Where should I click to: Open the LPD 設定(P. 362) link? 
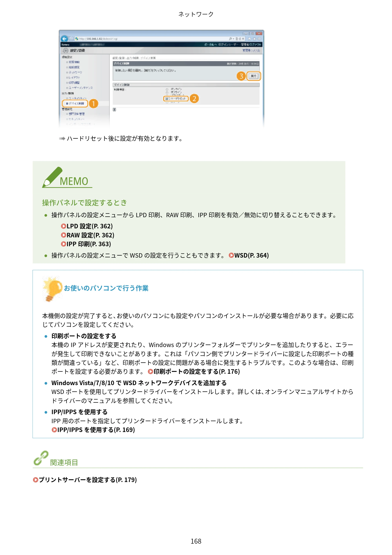(90, 226)
